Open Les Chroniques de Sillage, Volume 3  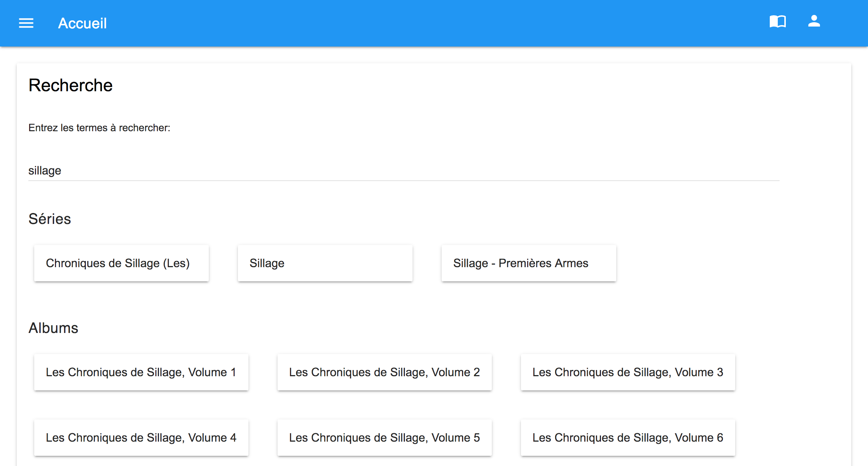click(628, 372)
